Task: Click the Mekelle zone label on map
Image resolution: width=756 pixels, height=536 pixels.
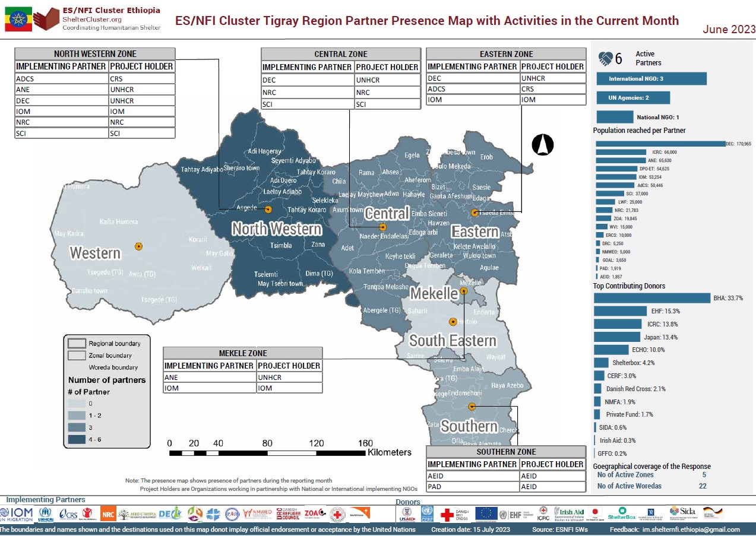Action: 434,293
